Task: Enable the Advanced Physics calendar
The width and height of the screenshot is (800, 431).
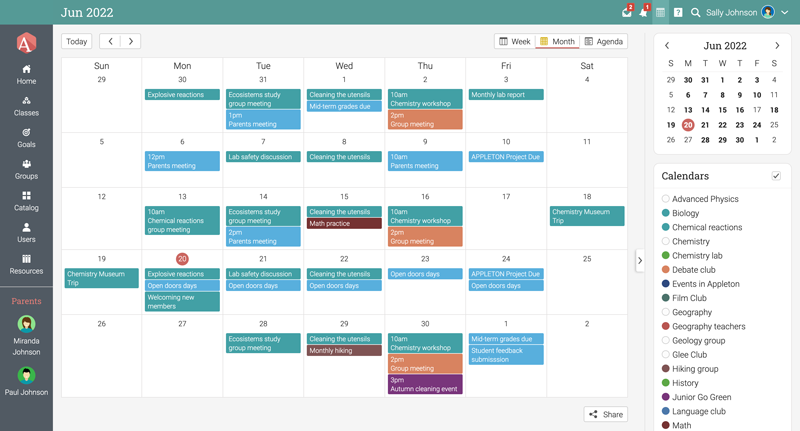Action: (666, 199)
